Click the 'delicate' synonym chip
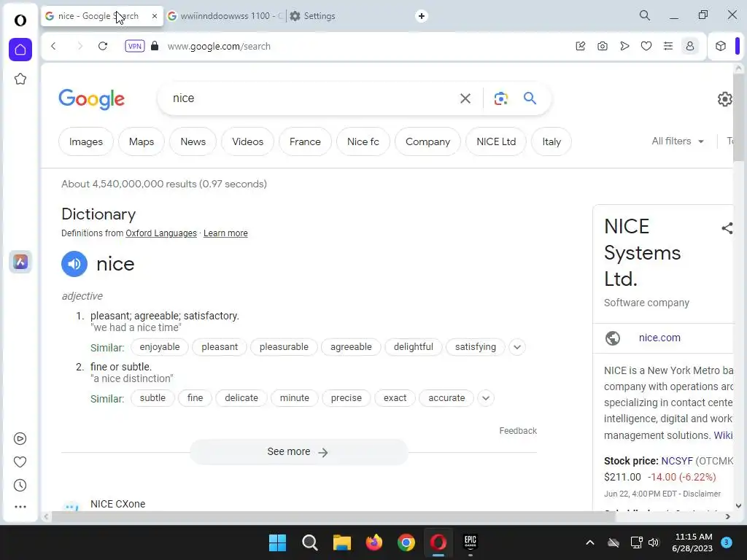 click(x=241, y=398)
